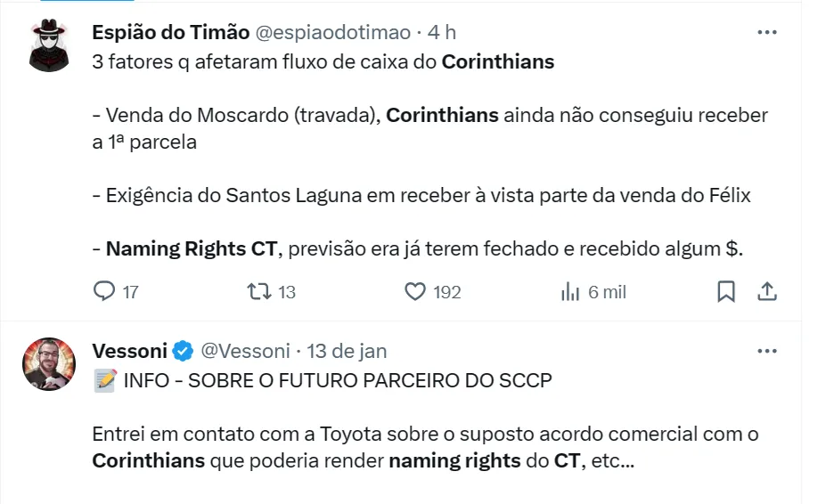This screenshot has height=504, width=834.
Task: Click Espião do Timão's profile avatar
Action: click(x=49, y=45)
